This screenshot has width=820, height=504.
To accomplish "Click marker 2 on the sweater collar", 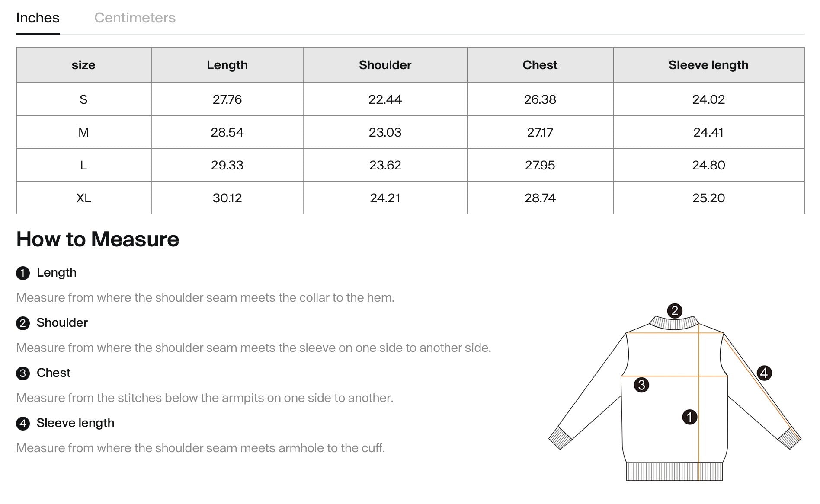I will [675, 310].
